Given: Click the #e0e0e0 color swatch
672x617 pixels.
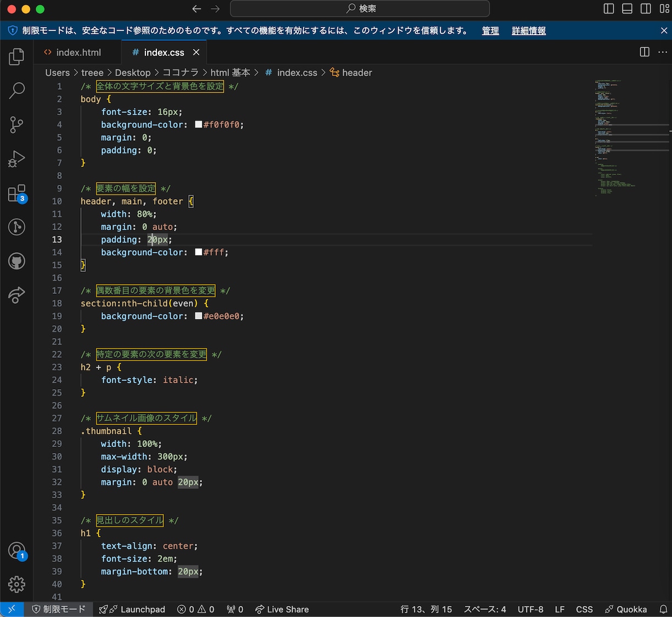Looking at the screenshot, I should click(x=198, y=316).
